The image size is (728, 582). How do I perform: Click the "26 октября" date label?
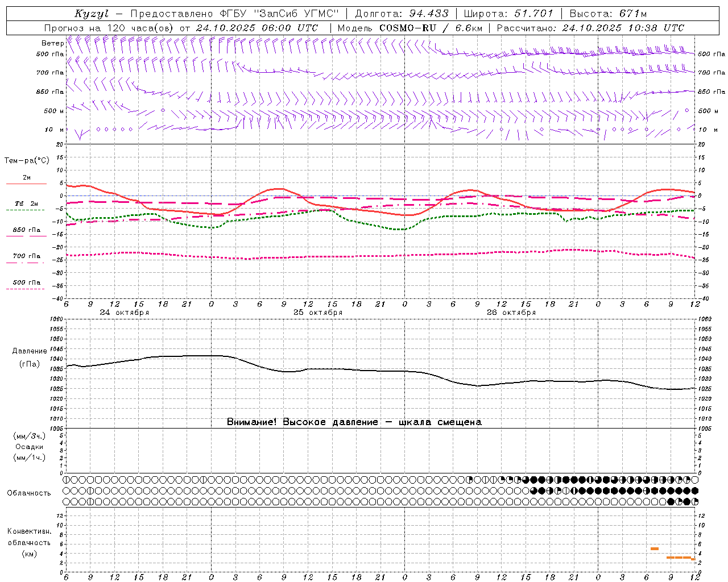(x=511, y=313)
